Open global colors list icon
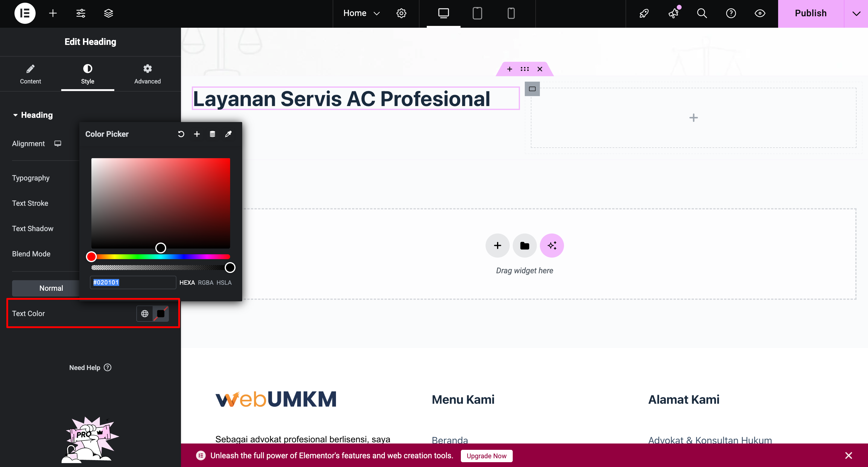This screenshot has width=868, height=467. pos(212,134)
